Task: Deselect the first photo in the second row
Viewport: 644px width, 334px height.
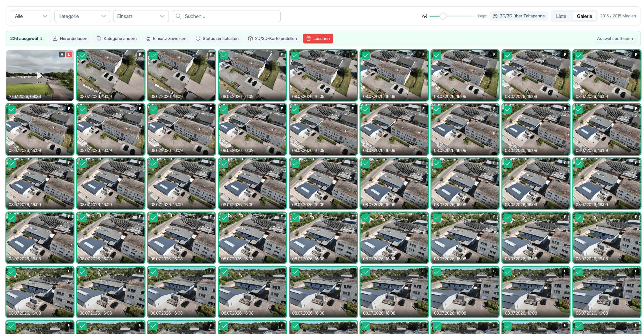Action: click(x=12, y=110)
